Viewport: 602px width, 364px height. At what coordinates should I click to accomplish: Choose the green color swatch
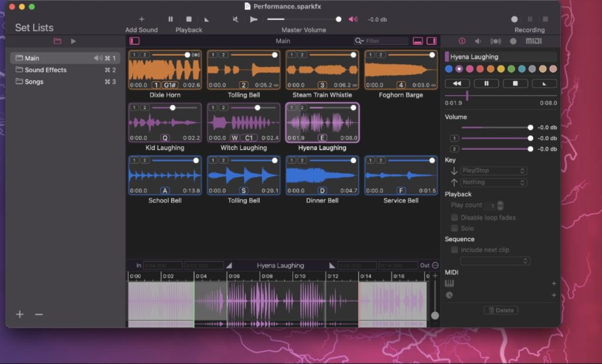[x=511, y=69]
